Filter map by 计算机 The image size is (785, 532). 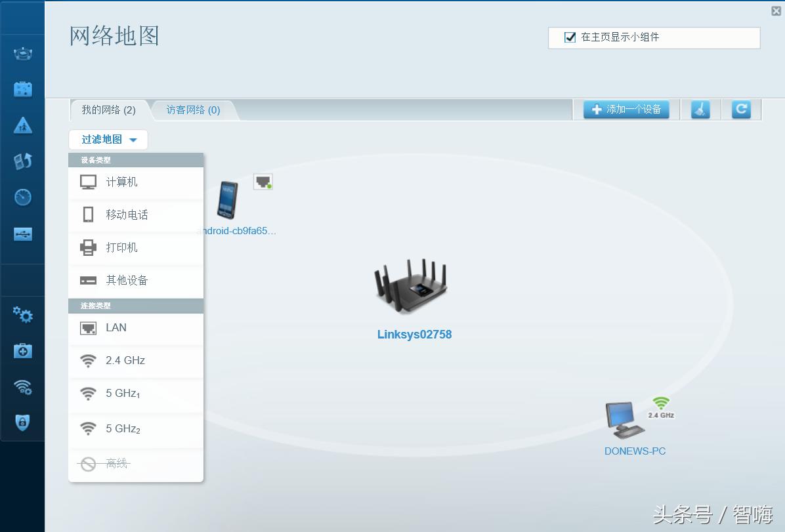click(x=136, y=182)
